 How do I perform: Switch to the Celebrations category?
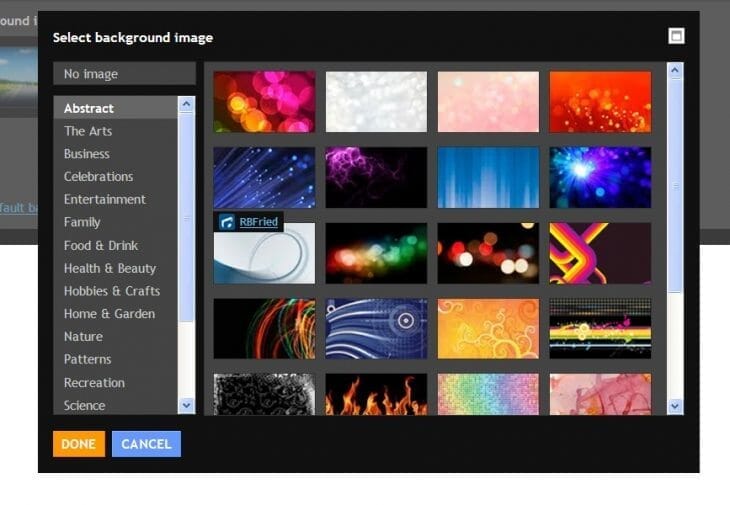pos(98,177)
